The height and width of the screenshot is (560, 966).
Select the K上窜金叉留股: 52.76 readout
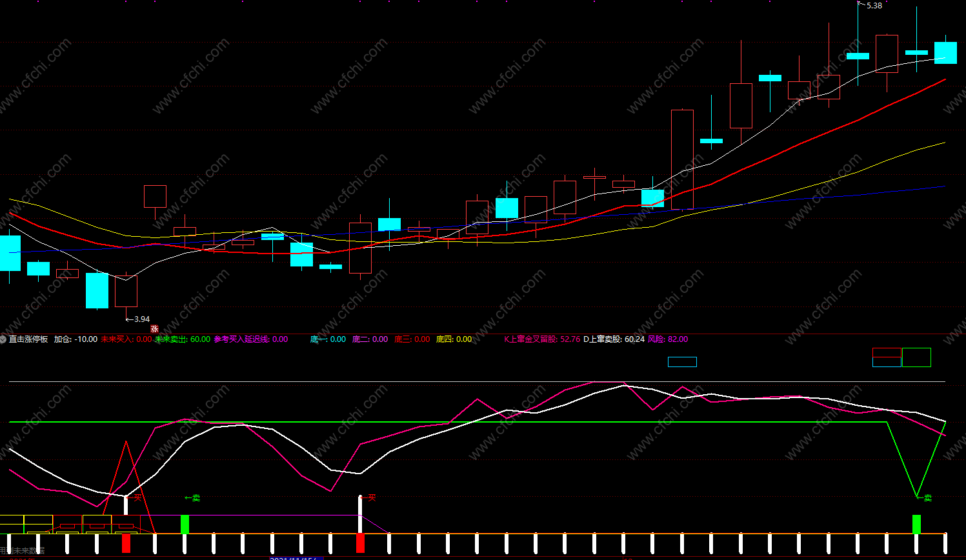coord(542,339)
